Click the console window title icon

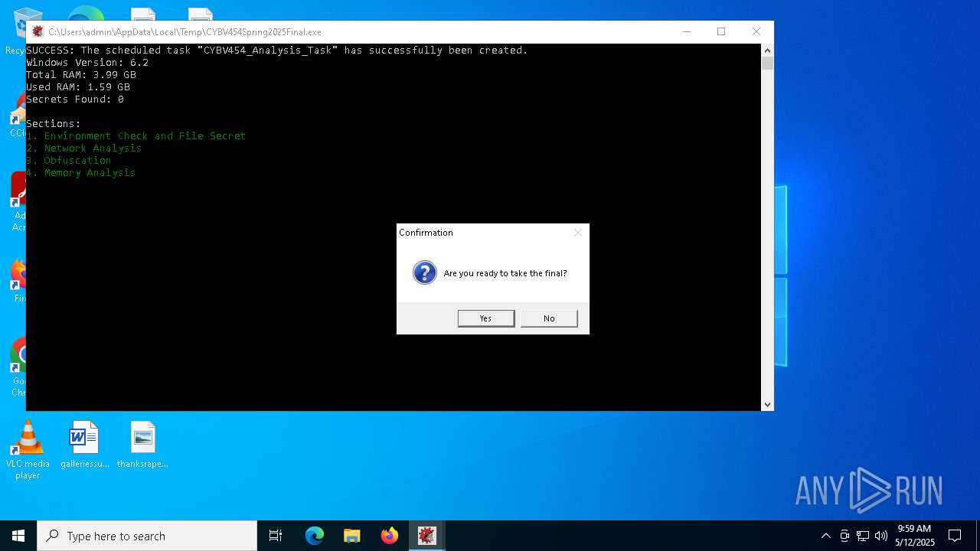(38, 31)
